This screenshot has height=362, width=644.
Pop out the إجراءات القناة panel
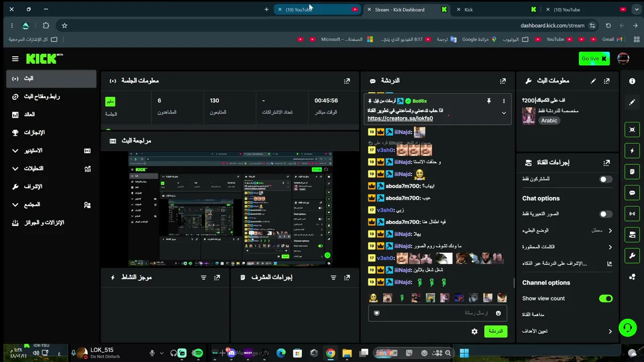[607, 163]
